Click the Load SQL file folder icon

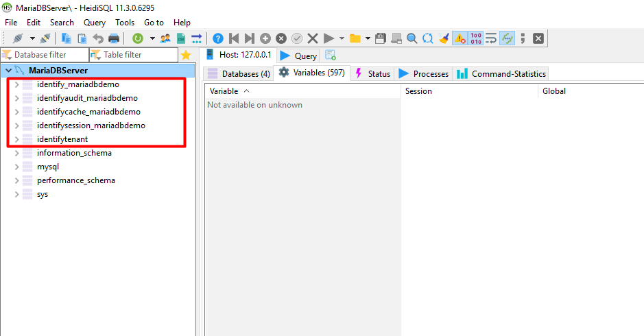click(355, 38)
